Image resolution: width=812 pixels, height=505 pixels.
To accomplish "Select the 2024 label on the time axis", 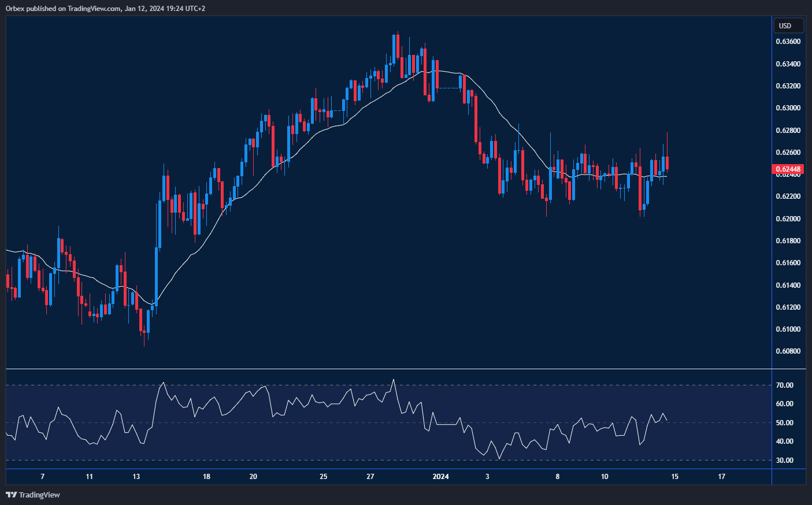I will coord(440,477).
